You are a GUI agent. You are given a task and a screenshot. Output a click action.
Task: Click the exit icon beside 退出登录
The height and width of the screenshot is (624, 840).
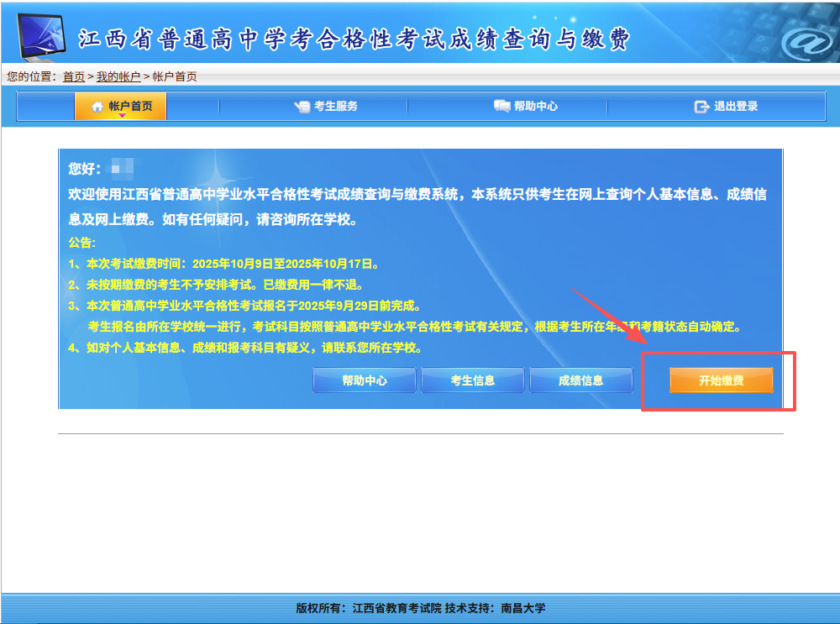tap(701, 107)
